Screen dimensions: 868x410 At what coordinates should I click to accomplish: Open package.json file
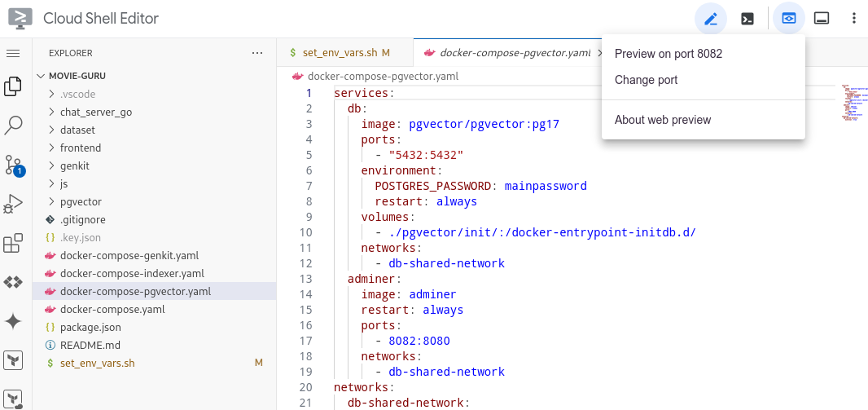click(x=155, y=327)
